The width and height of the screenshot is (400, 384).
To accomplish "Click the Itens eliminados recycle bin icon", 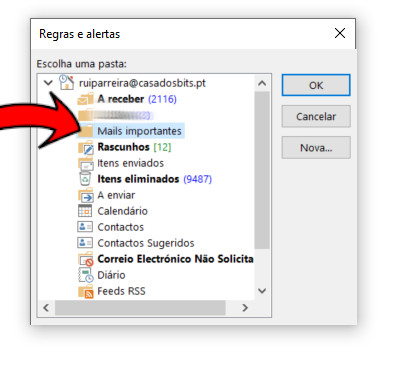I will click(x=85, y=179).
